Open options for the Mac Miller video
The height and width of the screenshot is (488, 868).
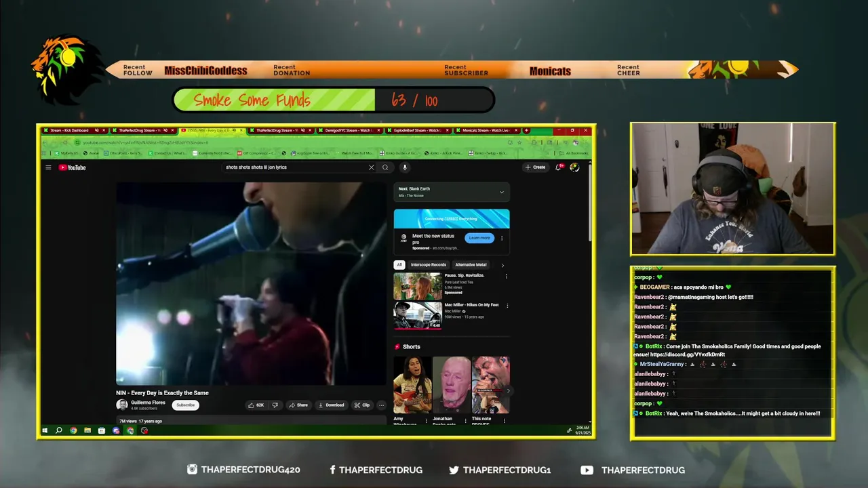click(506, 306)
